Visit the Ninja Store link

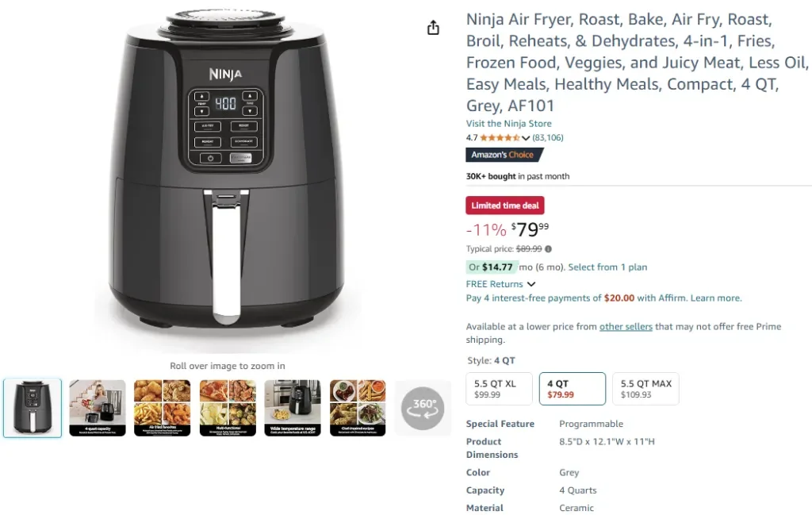pos(508,124)
